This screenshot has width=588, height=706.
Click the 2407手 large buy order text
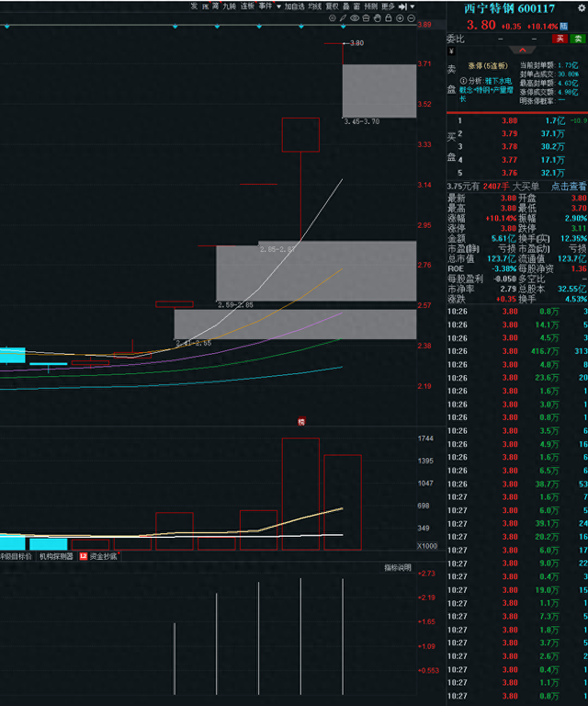[x=496, y=186]
